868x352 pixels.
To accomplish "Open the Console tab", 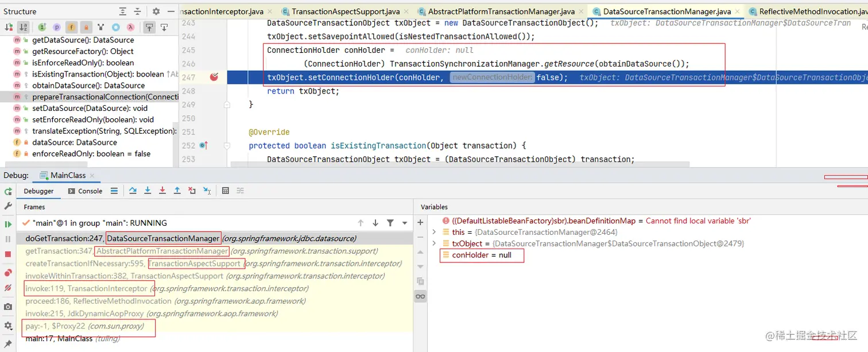I will [85, 191].
